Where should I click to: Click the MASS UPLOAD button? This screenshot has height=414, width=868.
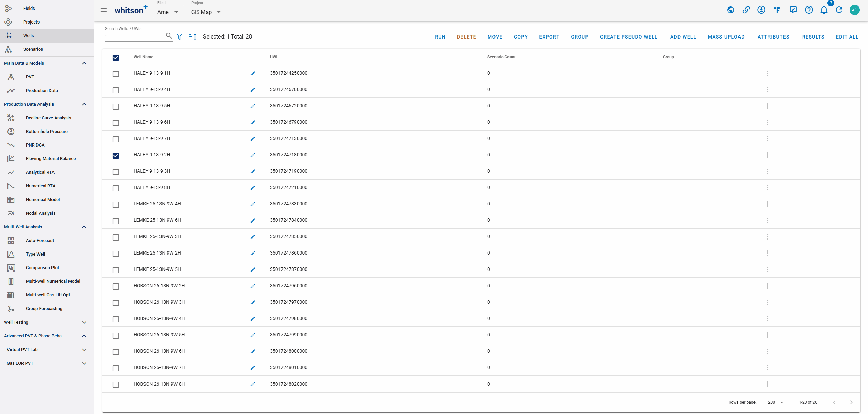(x=726, y=37)
